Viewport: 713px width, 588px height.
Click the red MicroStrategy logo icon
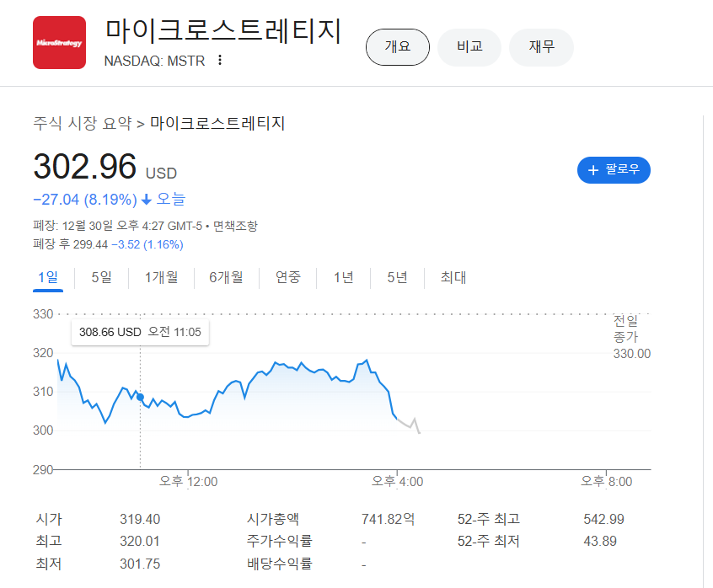[59, 43]
